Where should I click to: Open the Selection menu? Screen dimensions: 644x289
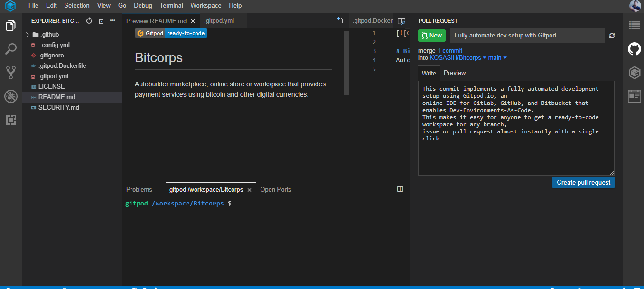(x=77, y=6)
